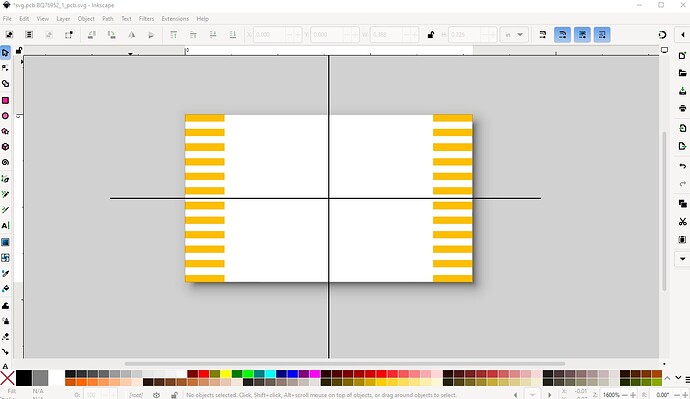Expand the commands bar overflow arrow
This screenshot has width=690, height=399.
[x=683, y=259]
